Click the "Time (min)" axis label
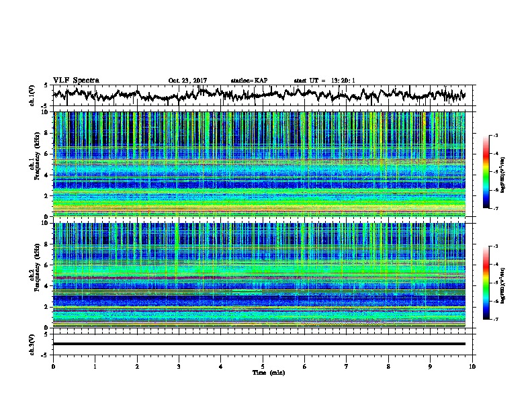This screenshot has width=532, height=411. coord(269,373)
